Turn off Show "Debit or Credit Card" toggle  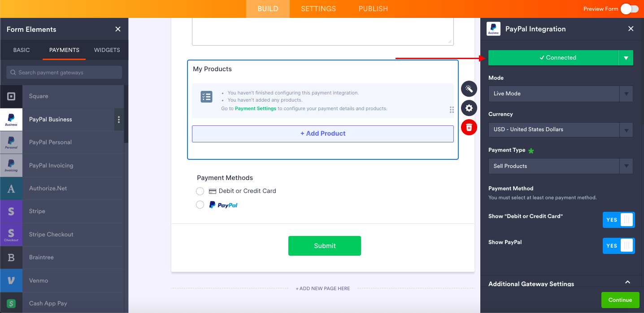618,220
